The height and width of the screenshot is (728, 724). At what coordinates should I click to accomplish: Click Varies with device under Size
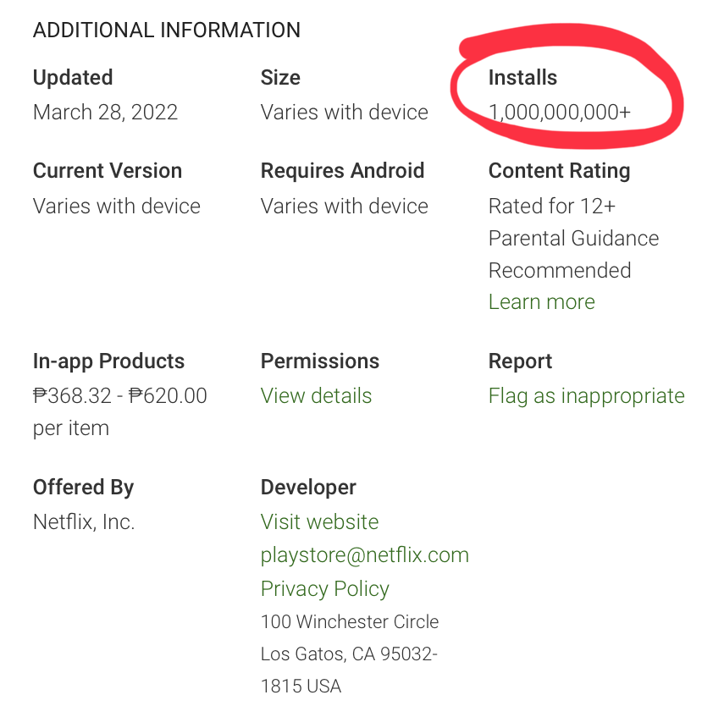(x=344, y=113)
